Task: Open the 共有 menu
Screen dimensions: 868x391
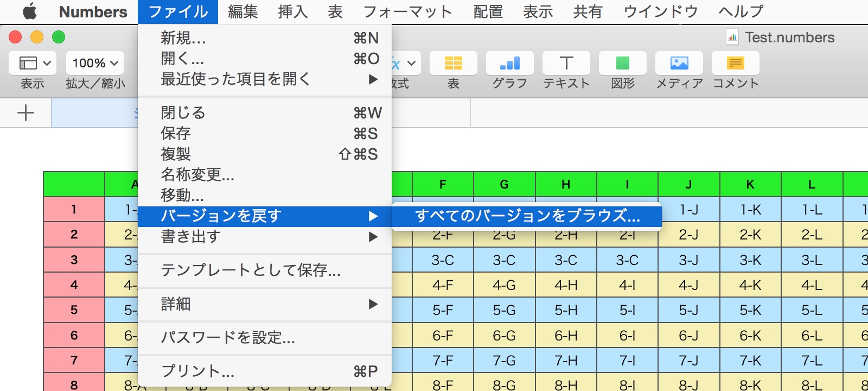Action: (x=588, y=11)
